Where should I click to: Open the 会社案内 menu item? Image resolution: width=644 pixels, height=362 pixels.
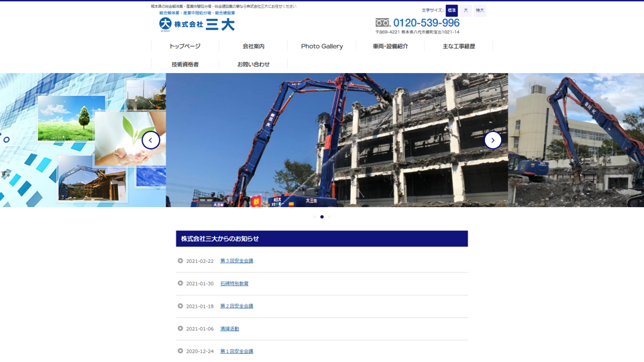[254, 46]
